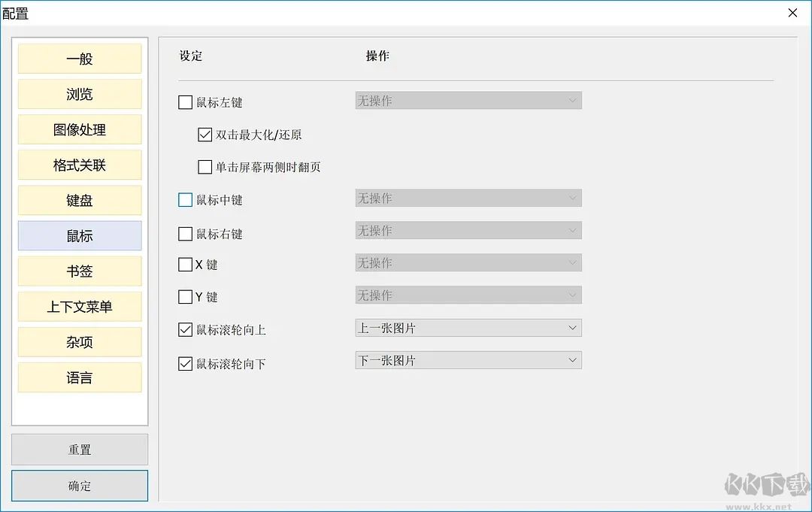Switch to the 一般 (General) settings page
Image resolution: width=812 pixels, height=512 pixels.
tap(79, 58)
